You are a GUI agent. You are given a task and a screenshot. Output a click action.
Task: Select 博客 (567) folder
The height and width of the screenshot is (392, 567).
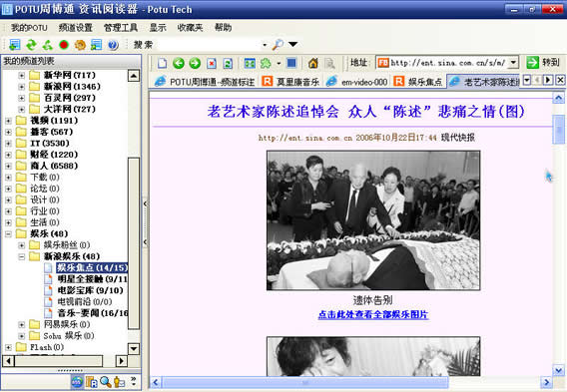51,132
